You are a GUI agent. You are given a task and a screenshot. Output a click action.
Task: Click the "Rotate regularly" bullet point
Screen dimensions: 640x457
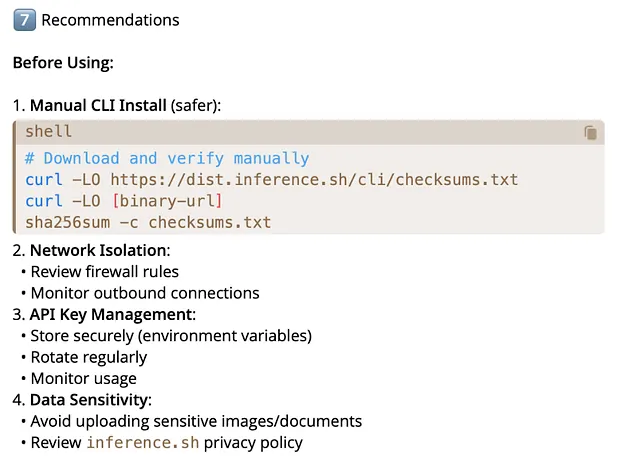point(89,357)
